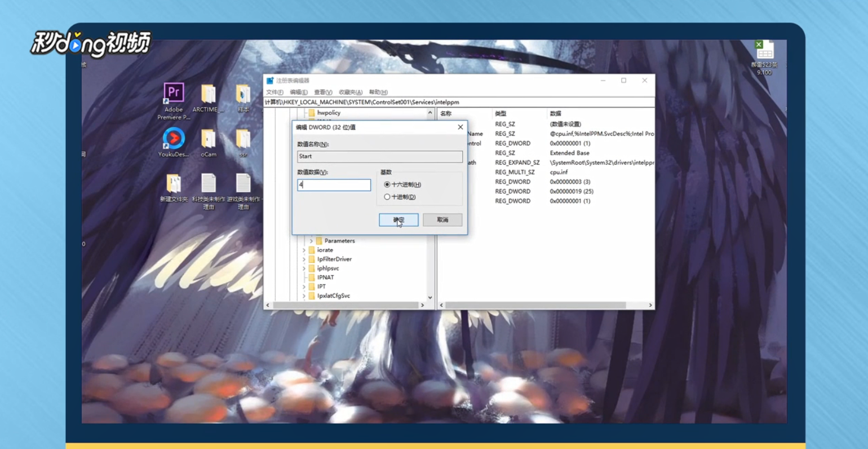Image resolution: width=868 pixels, height=449 pixels.
Task: Expand the IPT tree node
Action: pos(304,287)
